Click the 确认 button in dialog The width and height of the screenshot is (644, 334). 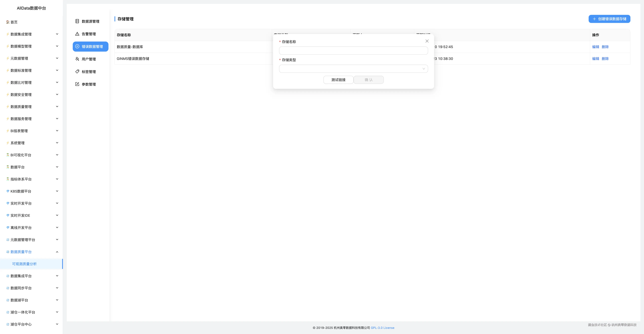point(369,80)
